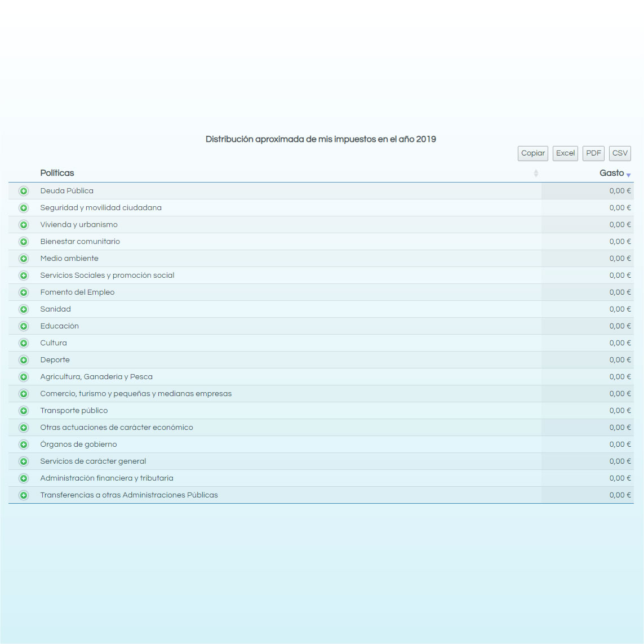The height and width of the screenshot is (644, 644).
Task: Export the table to Excel
Action: coord(565,153)
